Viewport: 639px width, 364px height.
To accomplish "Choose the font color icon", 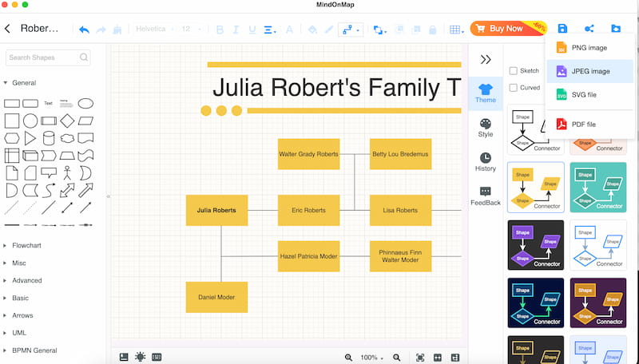I will tap(289, 30).
